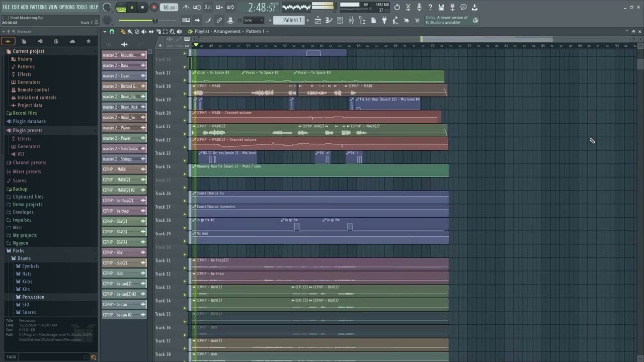Screen dimensions: 644x362
Task: Toggle countdown before recording icon
Action: (208, 7)
